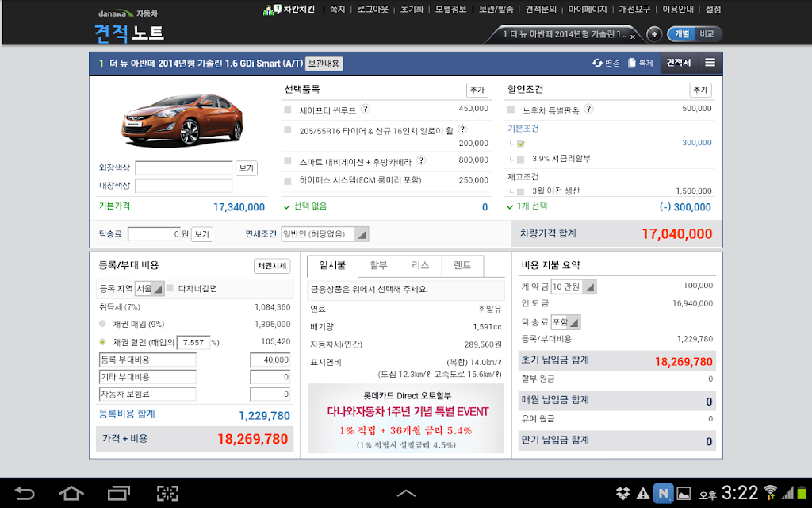Image resolution: width=812 pixels, height=508 pixels.
Task: Click 추가 in 선택품목
Action: tap(477, 90)
